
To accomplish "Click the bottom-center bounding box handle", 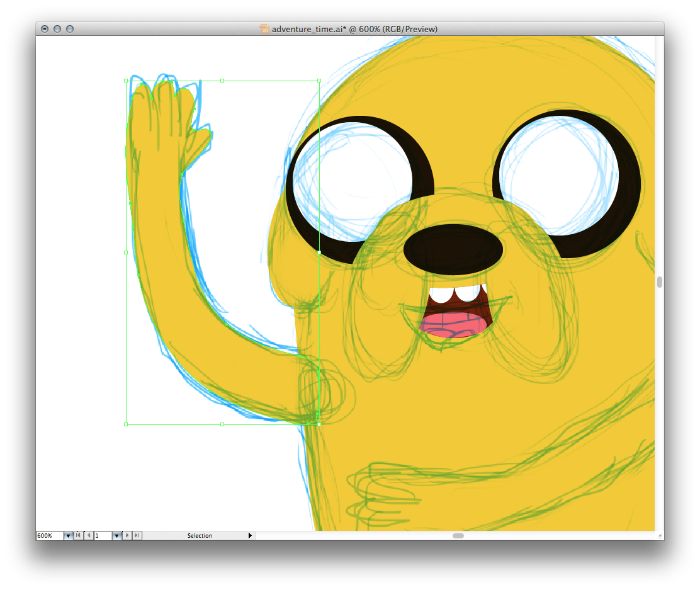I will (222, 424).
